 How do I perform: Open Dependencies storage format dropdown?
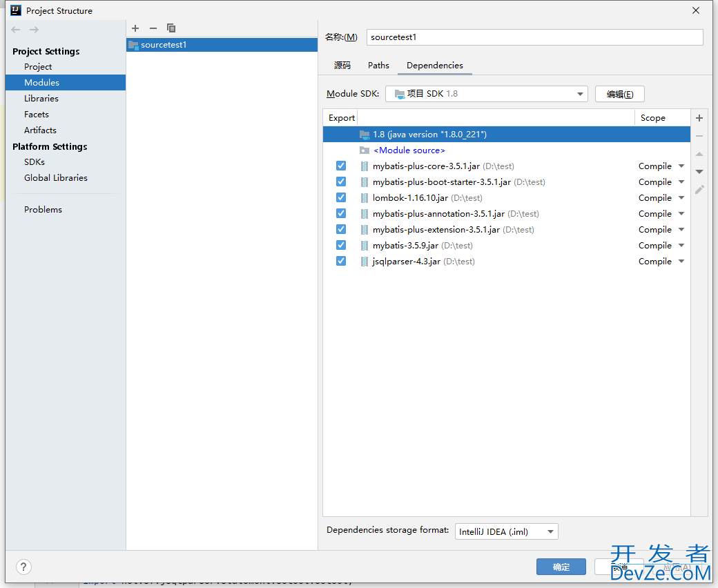coord(507,531)
